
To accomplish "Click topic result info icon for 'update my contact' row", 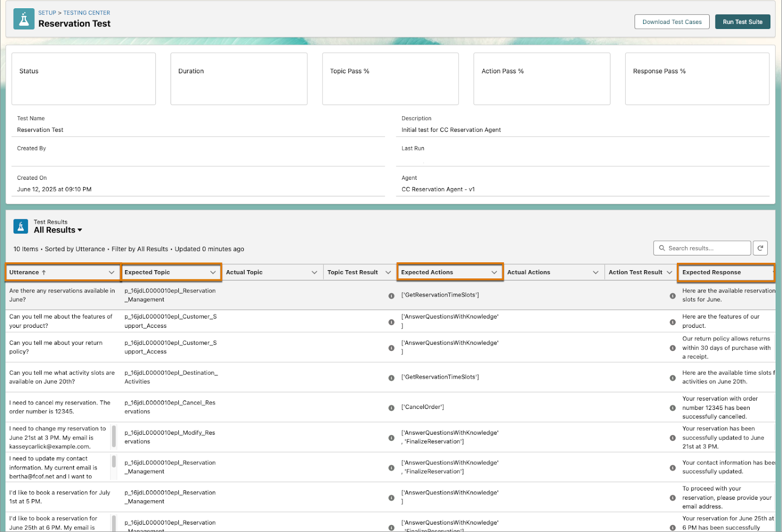I will click(x=391, y=468).
